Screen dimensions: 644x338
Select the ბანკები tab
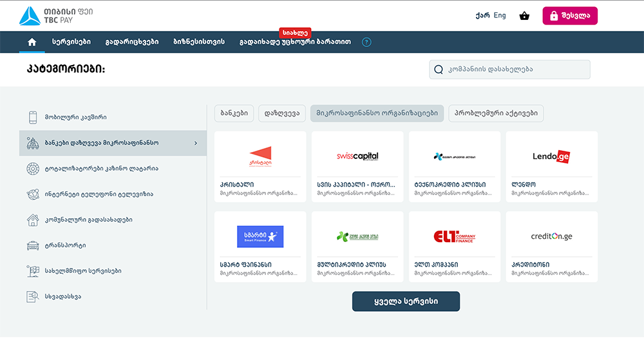234,113
